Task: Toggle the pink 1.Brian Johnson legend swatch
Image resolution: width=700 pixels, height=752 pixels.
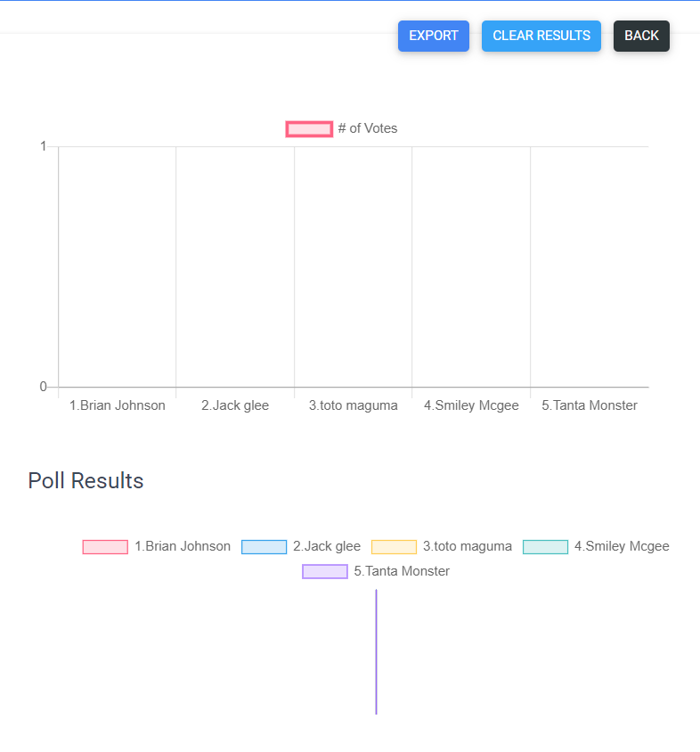Action: pos(105,547)
